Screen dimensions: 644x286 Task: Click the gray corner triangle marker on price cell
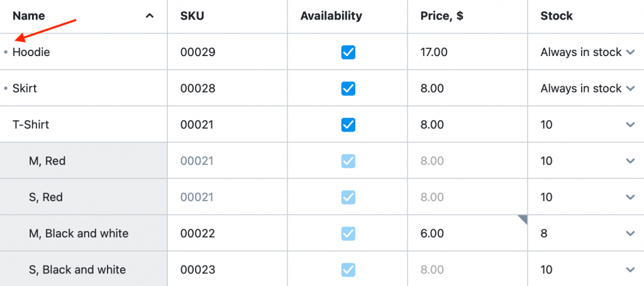[523, 220]
